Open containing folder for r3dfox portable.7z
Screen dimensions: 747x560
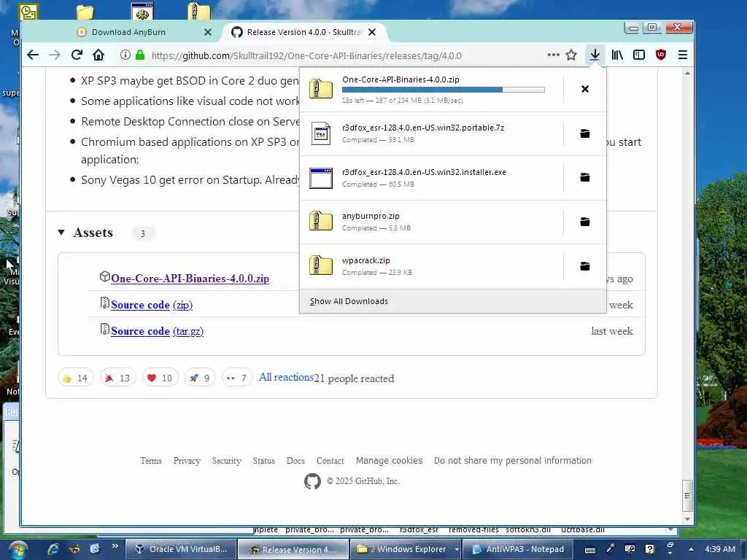585,133
